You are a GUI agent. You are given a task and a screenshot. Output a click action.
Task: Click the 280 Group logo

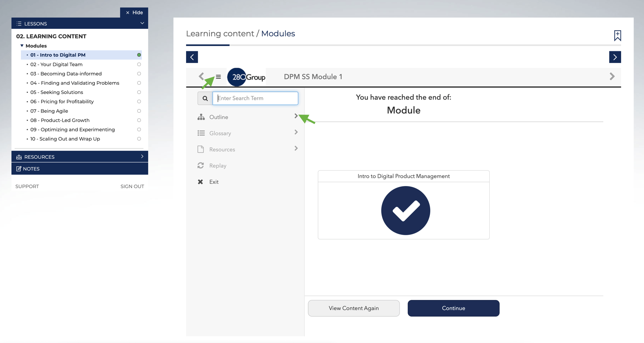[x=247, y=77]
